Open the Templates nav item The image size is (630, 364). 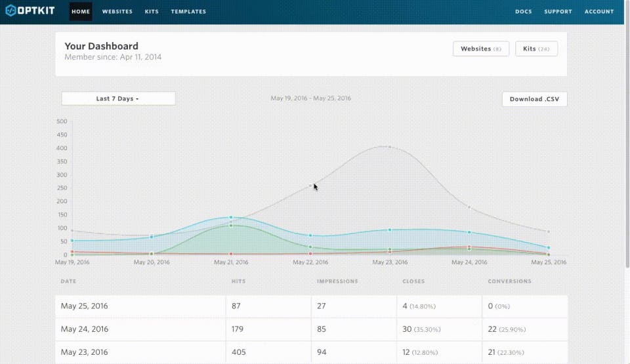pos(188,12)
